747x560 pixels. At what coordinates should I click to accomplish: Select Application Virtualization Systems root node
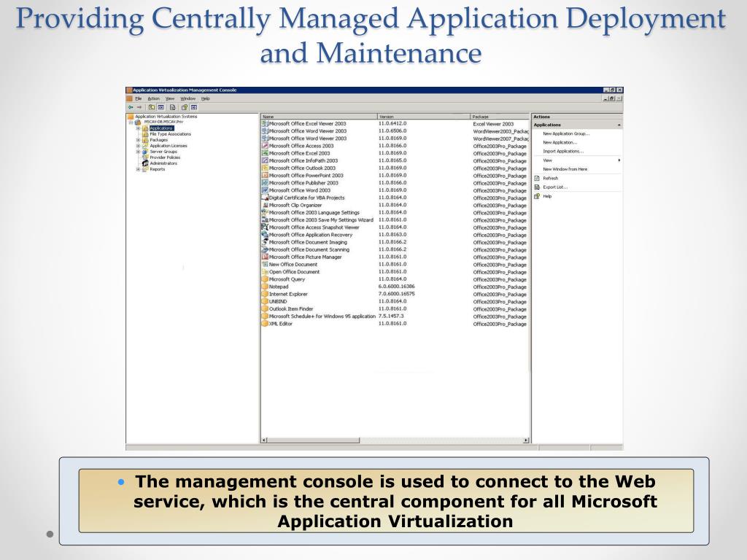point(166,117)
